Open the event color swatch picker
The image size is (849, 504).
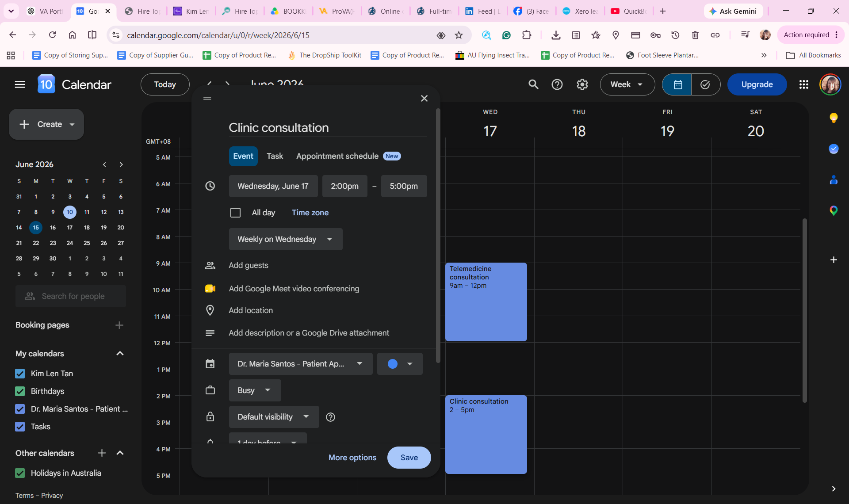click(x=400, y=364)
